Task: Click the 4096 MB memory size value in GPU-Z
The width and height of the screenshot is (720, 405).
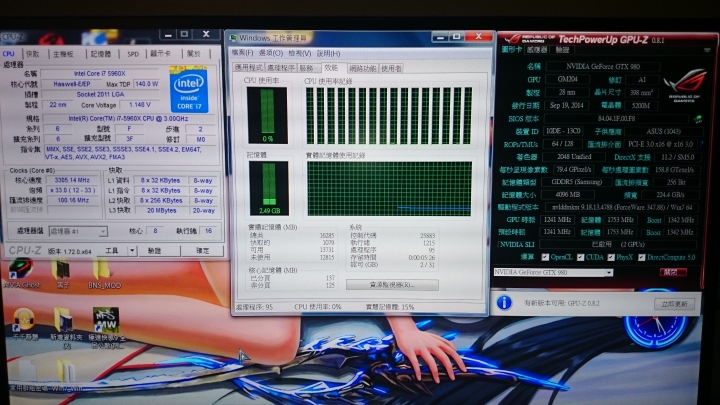Action: 566,195
